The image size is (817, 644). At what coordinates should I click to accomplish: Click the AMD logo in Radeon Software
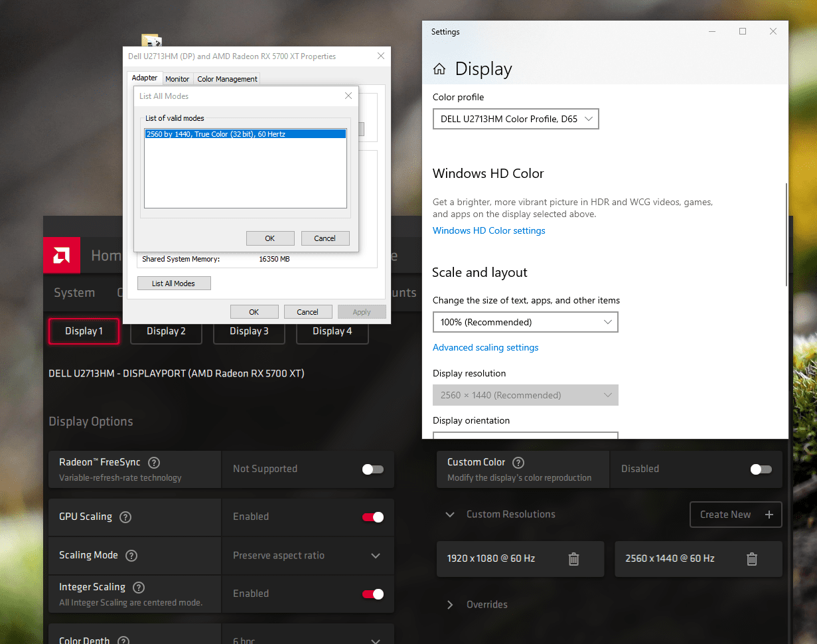point(62,255)
